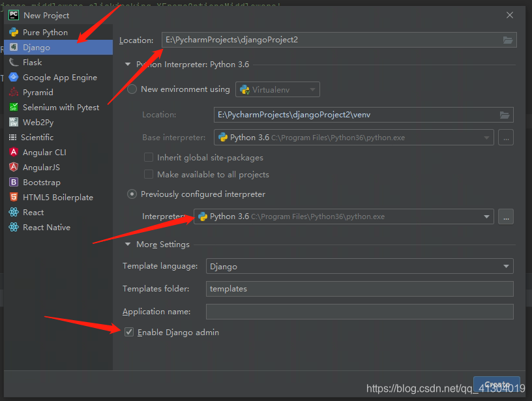Click the Flask horn icon
532x401 pixels.
pos(14,62)
